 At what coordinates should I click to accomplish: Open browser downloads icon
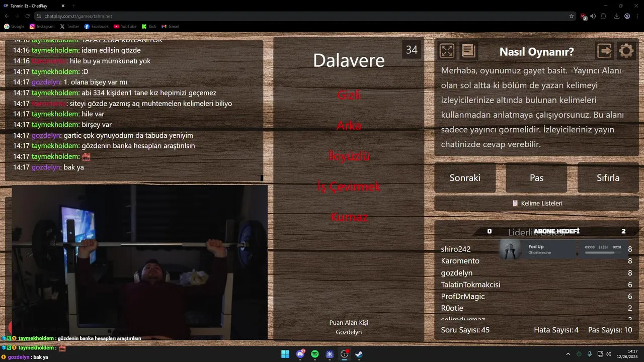617,16
